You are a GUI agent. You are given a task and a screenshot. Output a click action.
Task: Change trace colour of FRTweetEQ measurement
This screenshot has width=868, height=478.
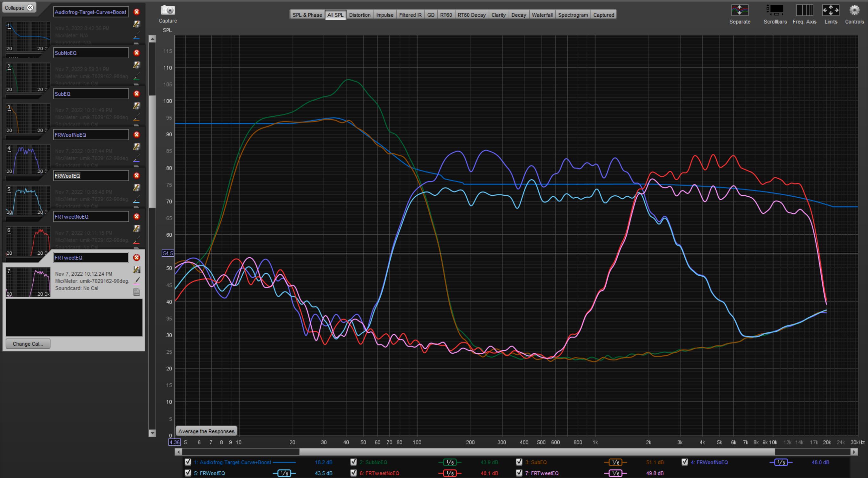tap(136, 281)
